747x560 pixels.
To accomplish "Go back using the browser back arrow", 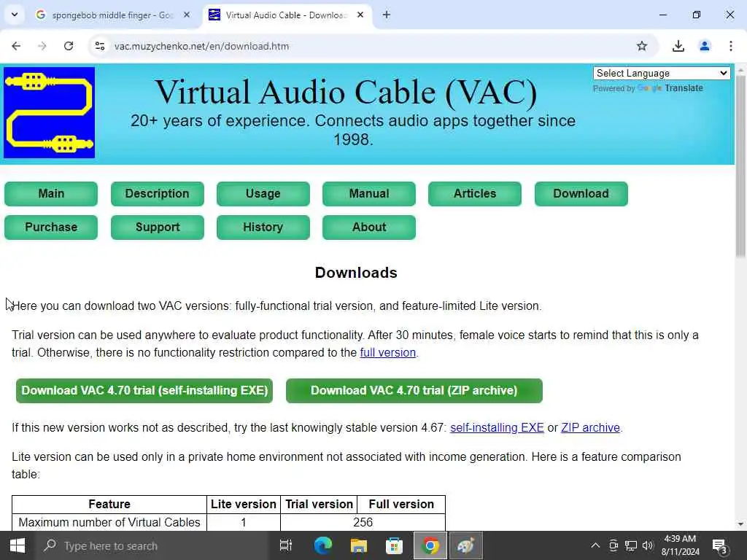I will click(x=16, y=46).
